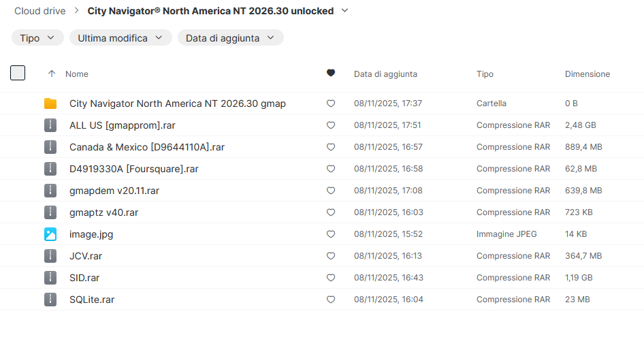Screen dimensions: 644x354
Task: Click the folder icon for City Navigator gmap
Action: (x=50, y=103)
